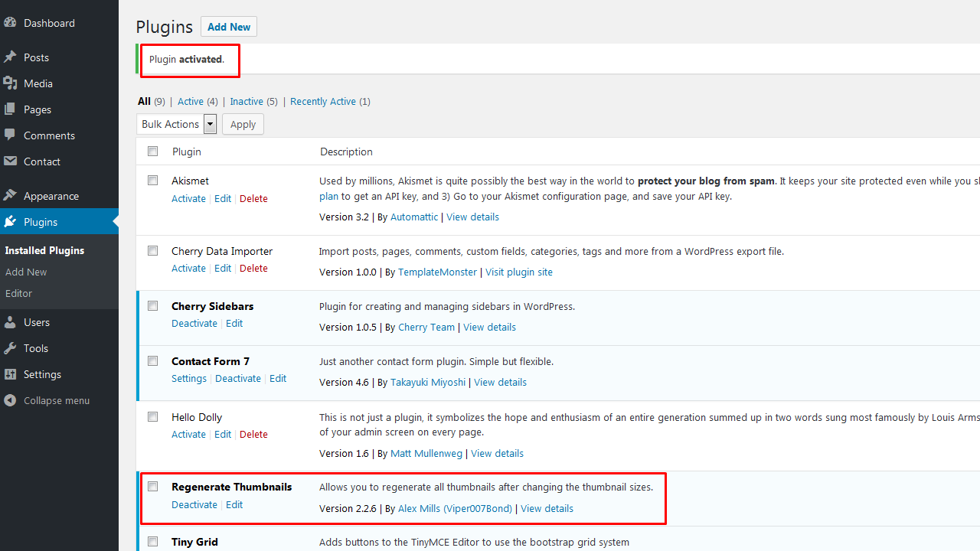Open the Matt Mullenweg author link
The image size is (980, 551).
pos(426,453)
